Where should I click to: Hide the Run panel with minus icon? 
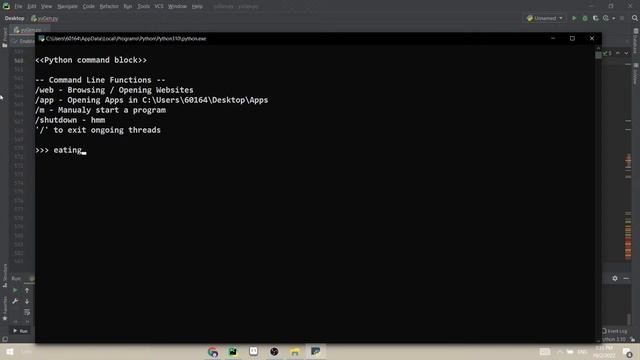pyautogui.click(x=626, y=278)
